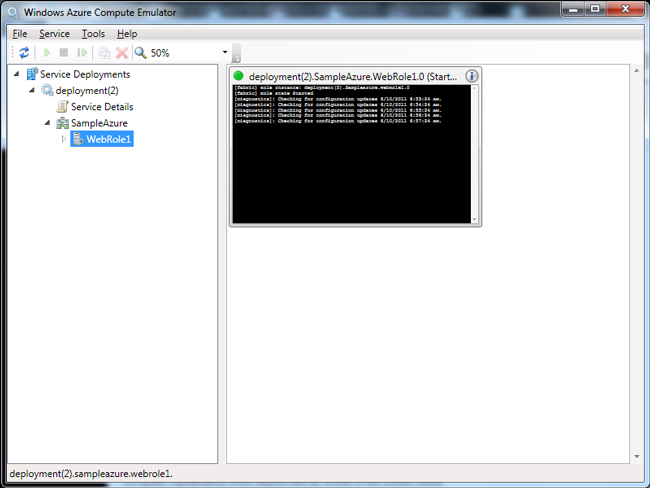Click the main pane scrollbar up arrow

coord(636,70)
